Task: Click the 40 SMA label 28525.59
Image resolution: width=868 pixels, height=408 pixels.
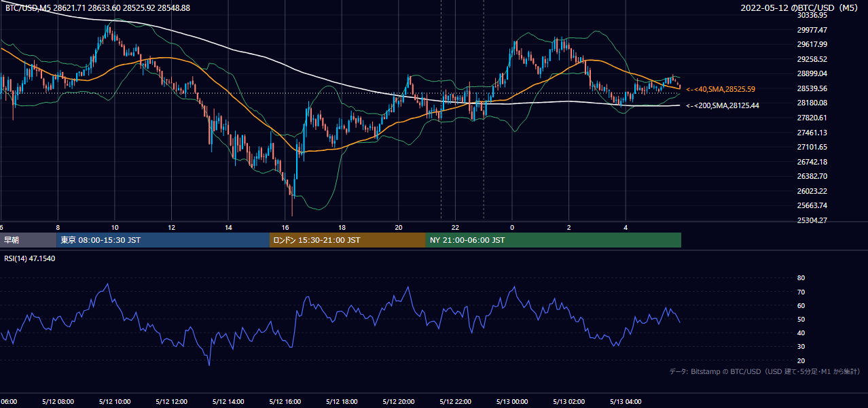Action: 721,89
